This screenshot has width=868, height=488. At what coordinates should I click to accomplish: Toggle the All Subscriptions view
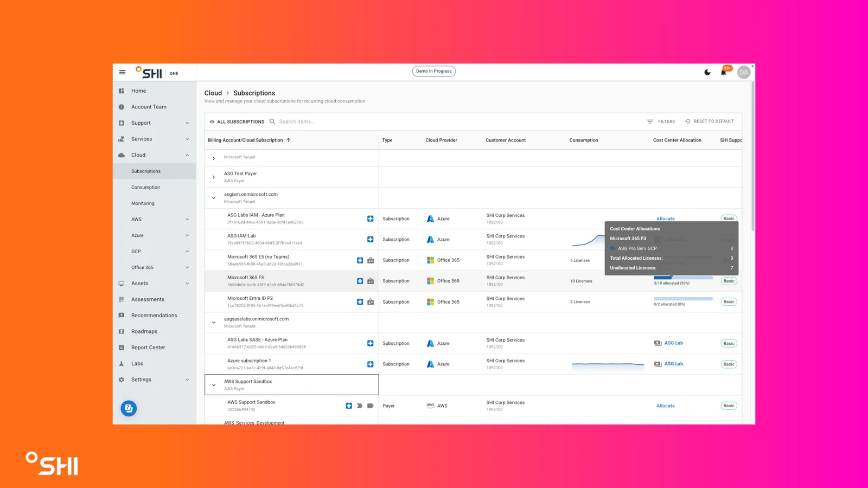[x=237, y=121]
